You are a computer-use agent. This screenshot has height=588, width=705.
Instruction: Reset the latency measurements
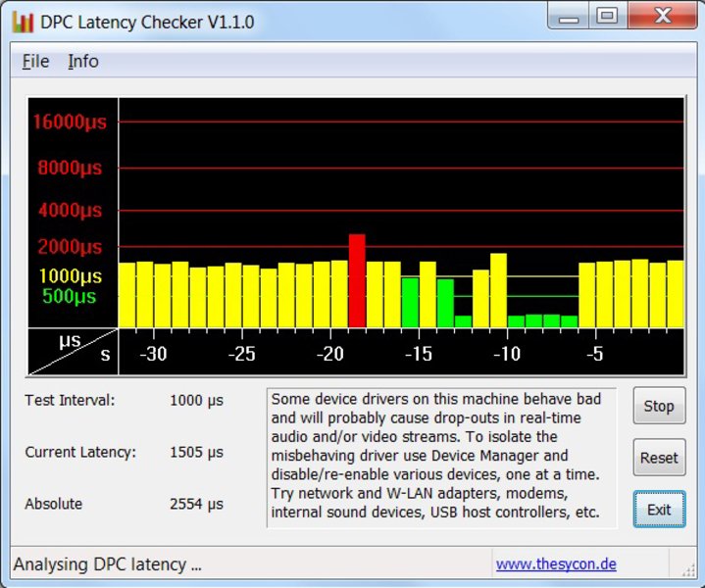659,458
